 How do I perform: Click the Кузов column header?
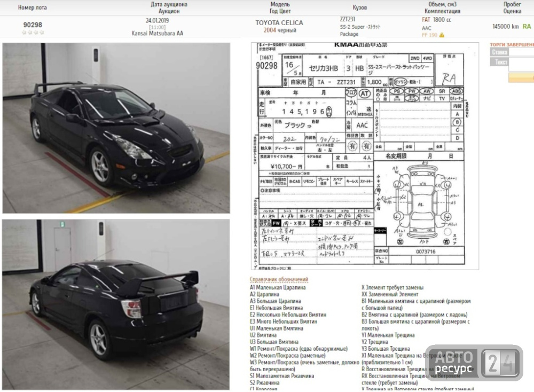tap(359, 7)
